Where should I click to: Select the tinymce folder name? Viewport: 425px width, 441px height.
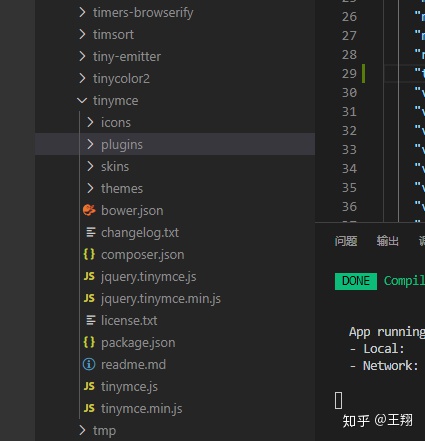click(115, 100)
